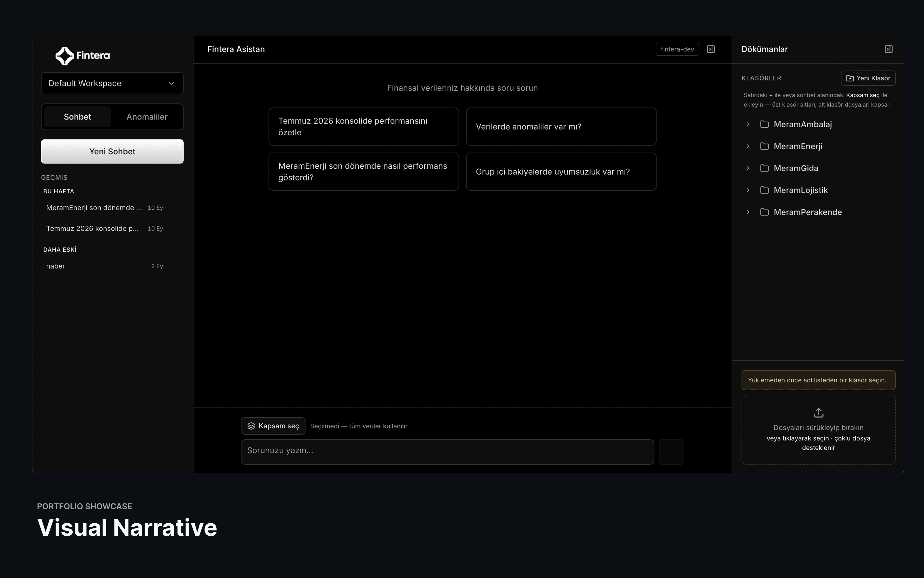
Task: Select the MeramLojistik folder name
Action: tap(801, 190)
